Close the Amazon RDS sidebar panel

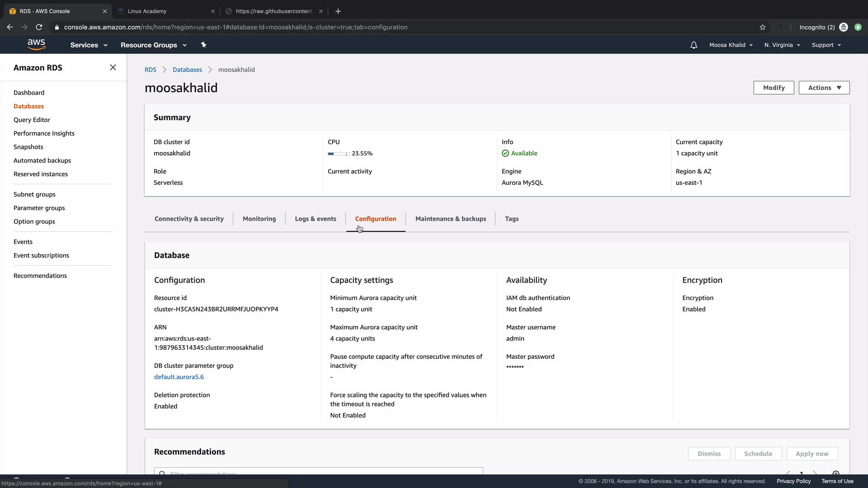tap(113, 67)
